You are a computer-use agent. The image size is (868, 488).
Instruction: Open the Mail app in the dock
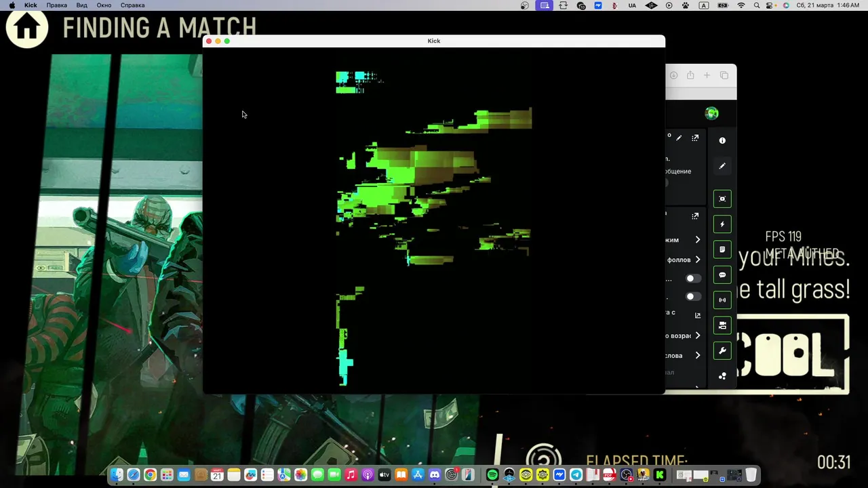pos(184,475)
